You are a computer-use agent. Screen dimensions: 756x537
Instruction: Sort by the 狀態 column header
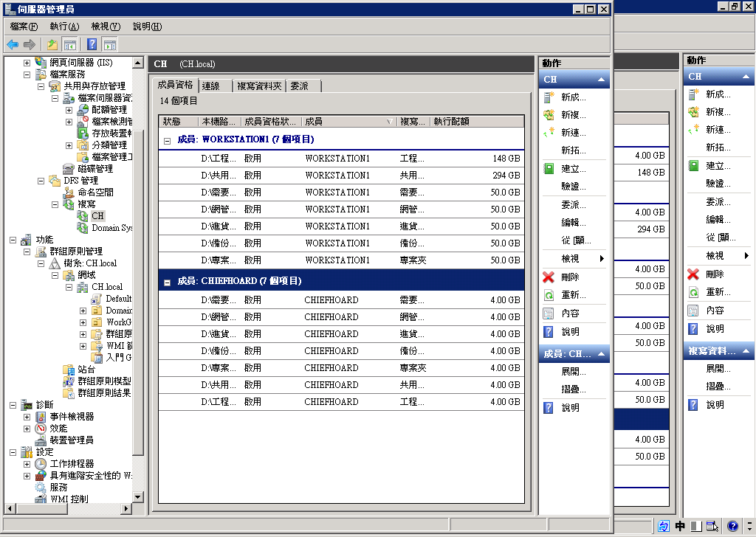[x=179, y=122]
